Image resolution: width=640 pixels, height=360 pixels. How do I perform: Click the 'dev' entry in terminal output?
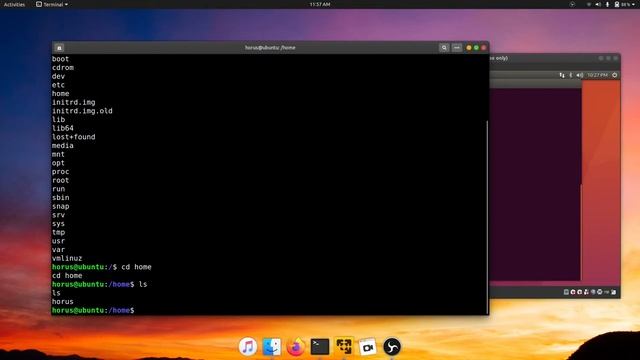[58, 76]
